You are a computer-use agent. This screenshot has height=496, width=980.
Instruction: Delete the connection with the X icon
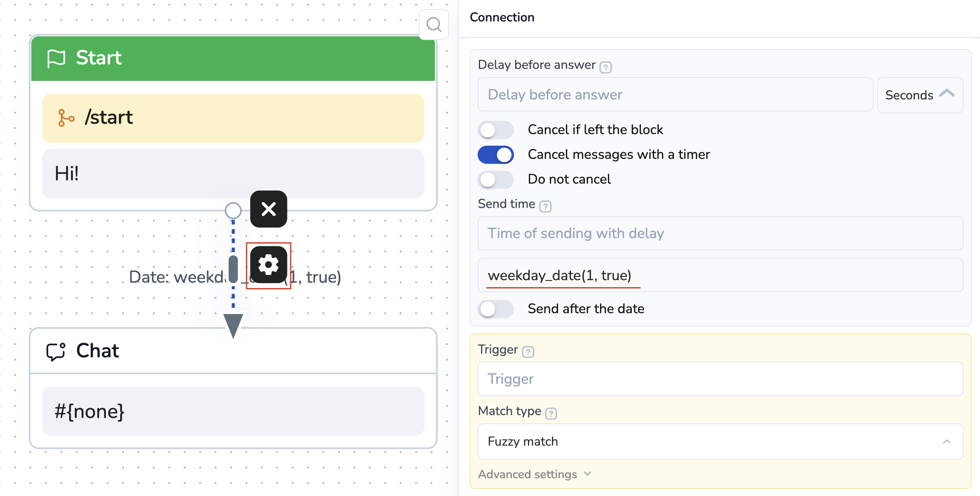tap(269, 209)
